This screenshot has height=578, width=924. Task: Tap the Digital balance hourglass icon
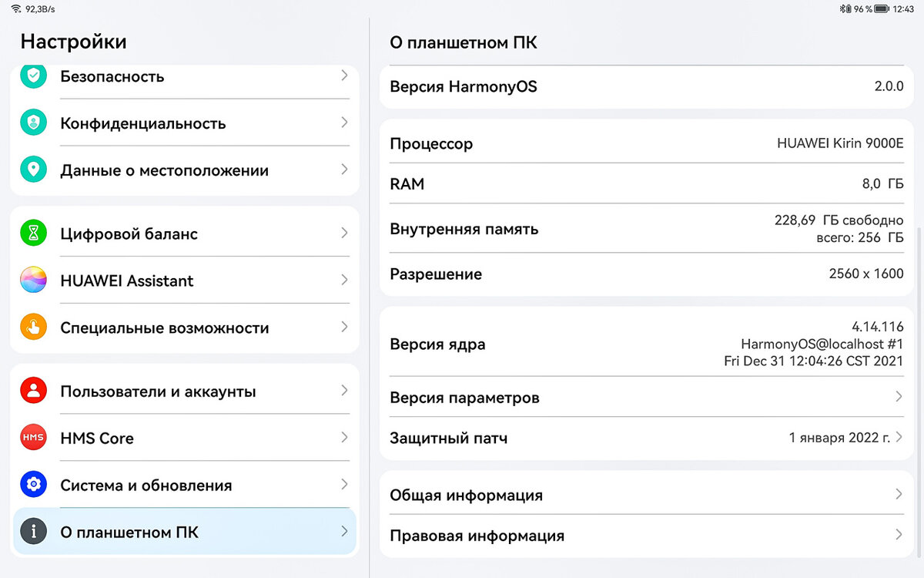(33, 234)
